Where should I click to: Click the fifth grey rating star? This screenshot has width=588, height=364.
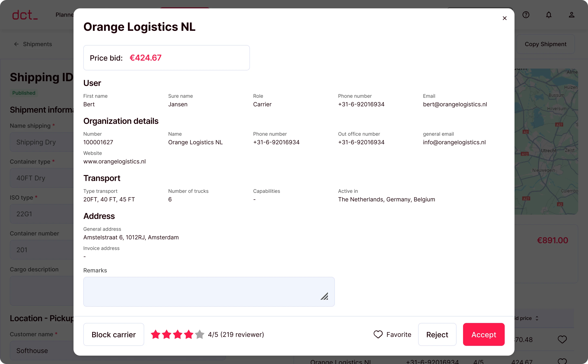tap(200, 334)
